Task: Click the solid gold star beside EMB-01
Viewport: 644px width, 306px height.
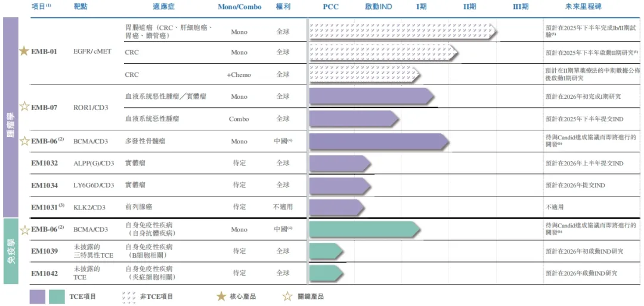Action: [24, 51]
